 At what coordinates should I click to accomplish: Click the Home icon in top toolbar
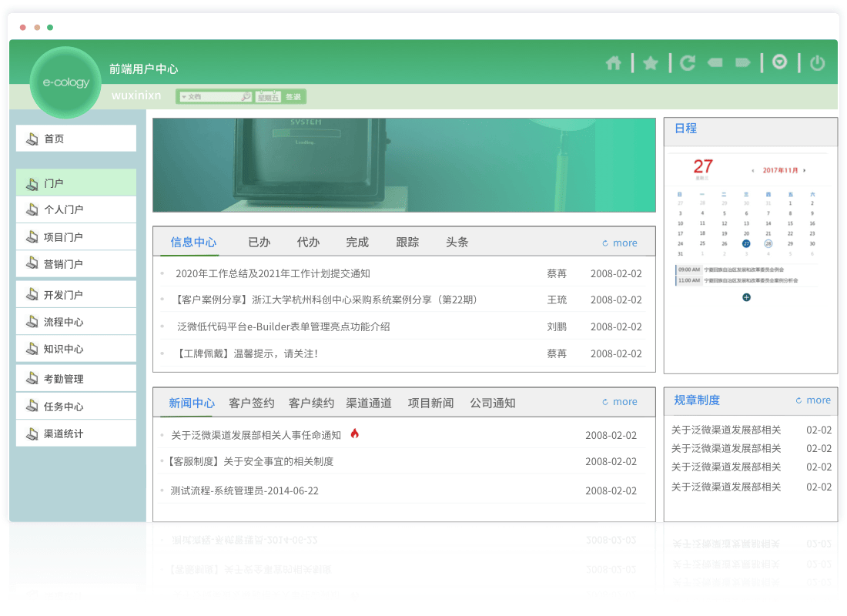[x=614, y=63]
